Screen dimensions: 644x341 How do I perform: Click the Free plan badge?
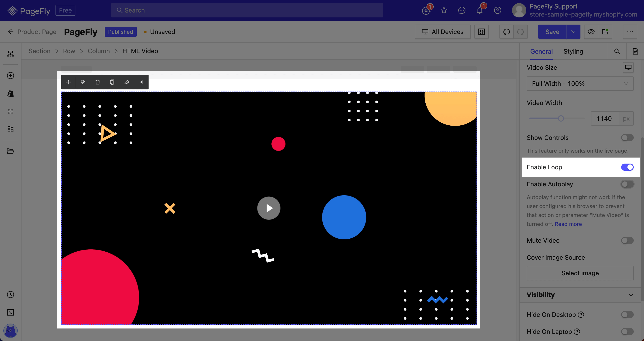(x=65, y=10)
